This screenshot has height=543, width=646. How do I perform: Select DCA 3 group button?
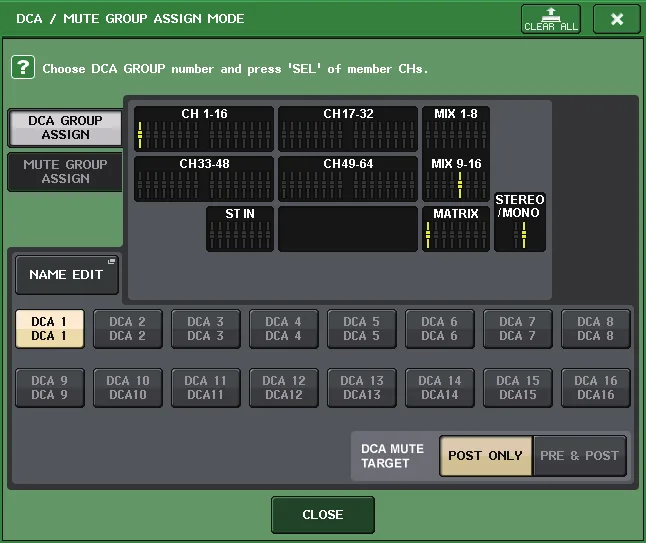(x=206, y=329)
